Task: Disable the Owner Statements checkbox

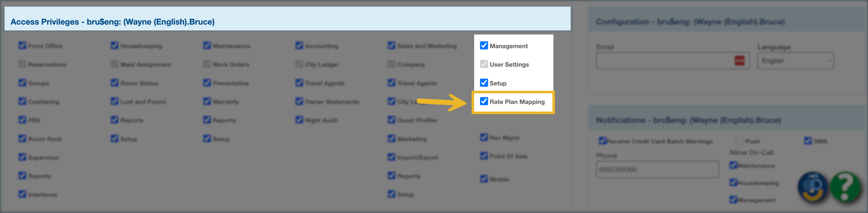Action: tap(299, 101)
